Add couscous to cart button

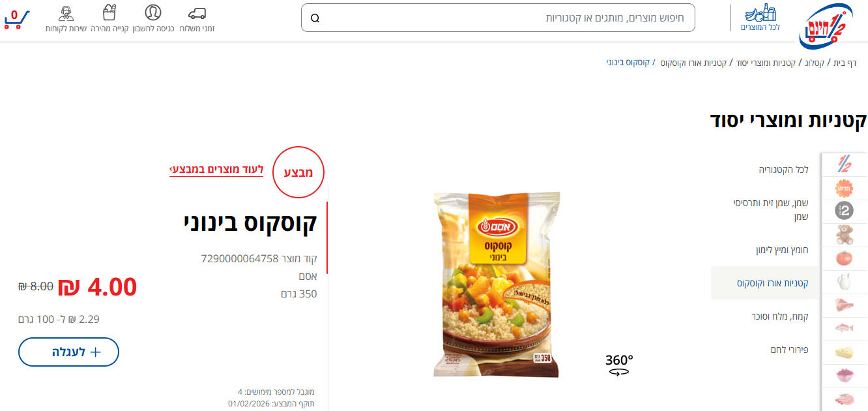coord(68,352)
